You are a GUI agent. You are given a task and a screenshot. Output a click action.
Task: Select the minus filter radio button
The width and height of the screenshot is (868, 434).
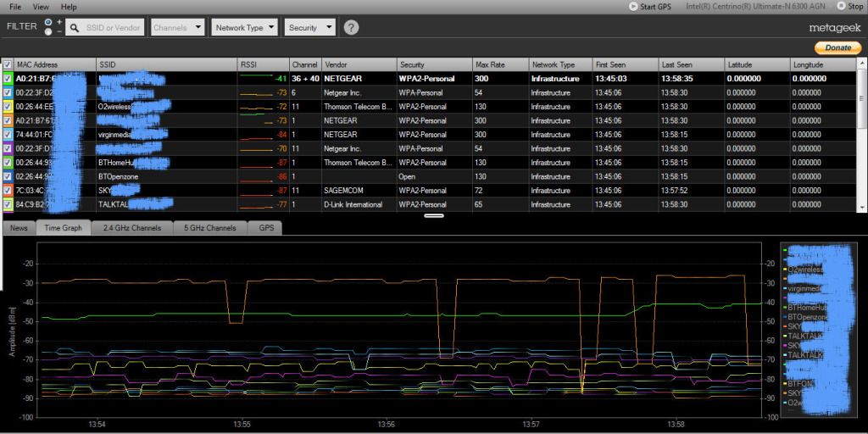pyautogui.click(x=48, y=32)
